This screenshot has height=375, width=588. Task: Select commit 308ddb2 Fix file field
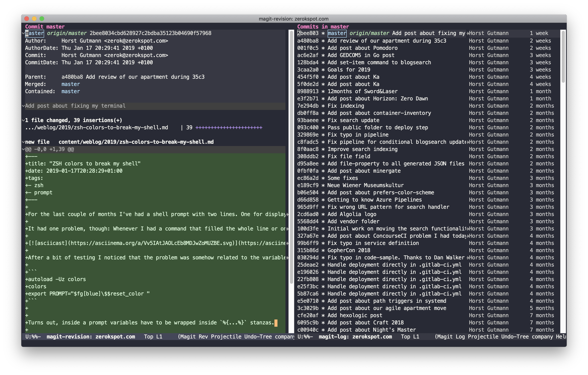[428, 156]
